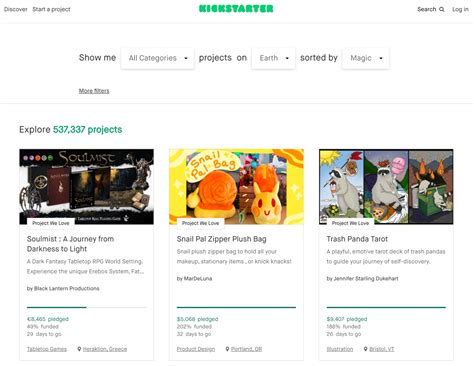The image size is (474, 366).
Task: Open Portland, OR location link
Action: [246, 349]
